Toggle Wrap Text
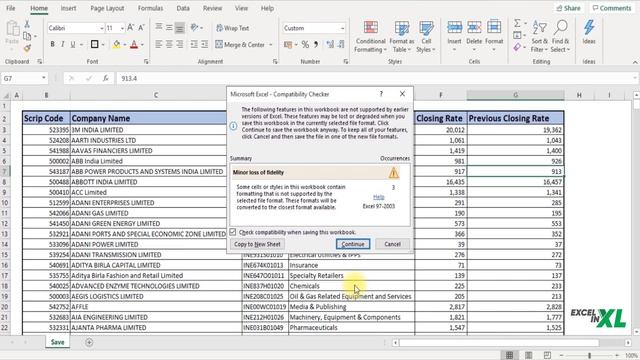This screenshot has width=640, height=360. click(232, 28)
